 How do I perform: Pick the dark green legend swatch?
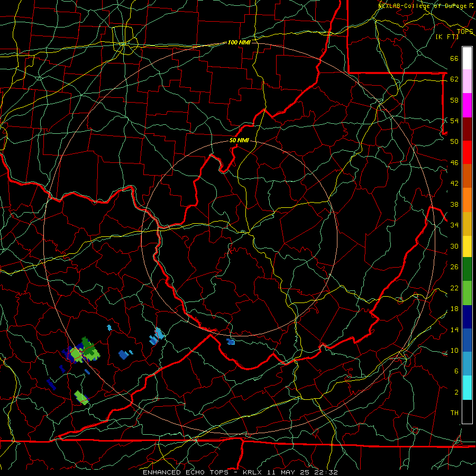(467, 269)
